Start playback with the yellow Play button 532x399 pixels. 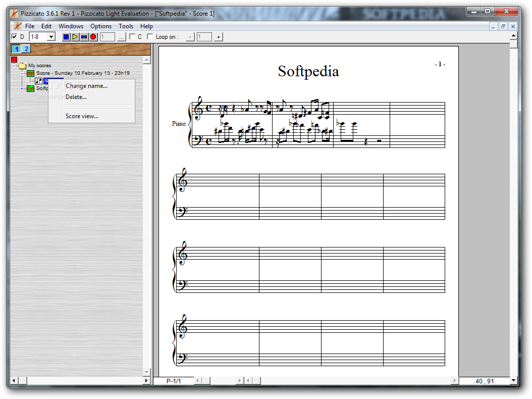[75, 37]
